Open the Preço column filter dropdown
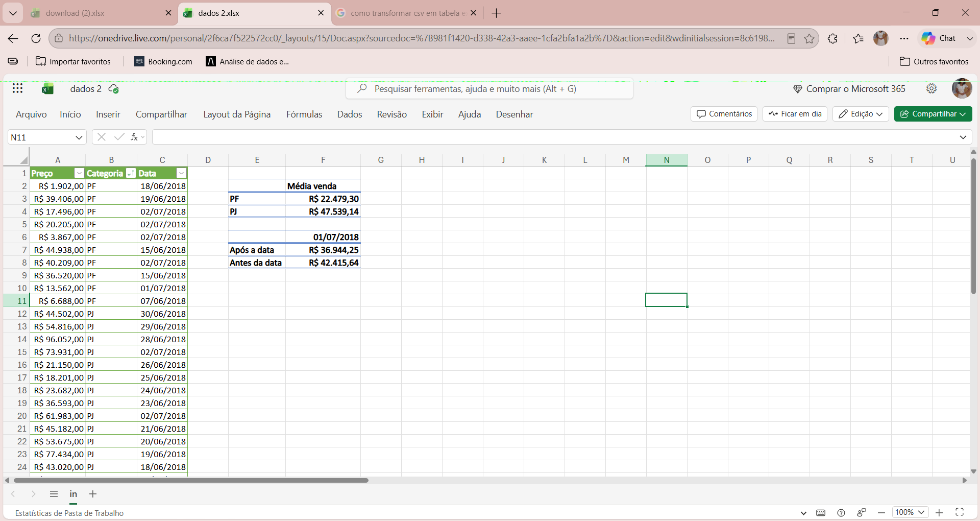The width and height of the screenshot is (980, 521). [79, 173]
